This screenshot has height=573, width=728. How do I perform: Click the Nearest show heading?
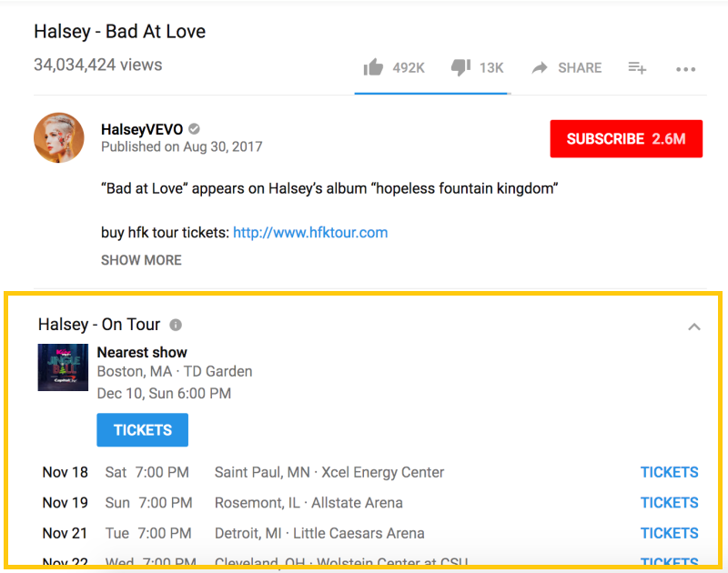pos(142,352)
